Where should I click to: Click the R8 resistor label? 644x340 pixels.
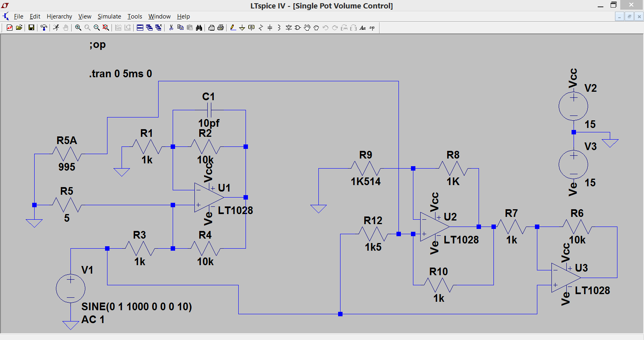click(453, 155)
